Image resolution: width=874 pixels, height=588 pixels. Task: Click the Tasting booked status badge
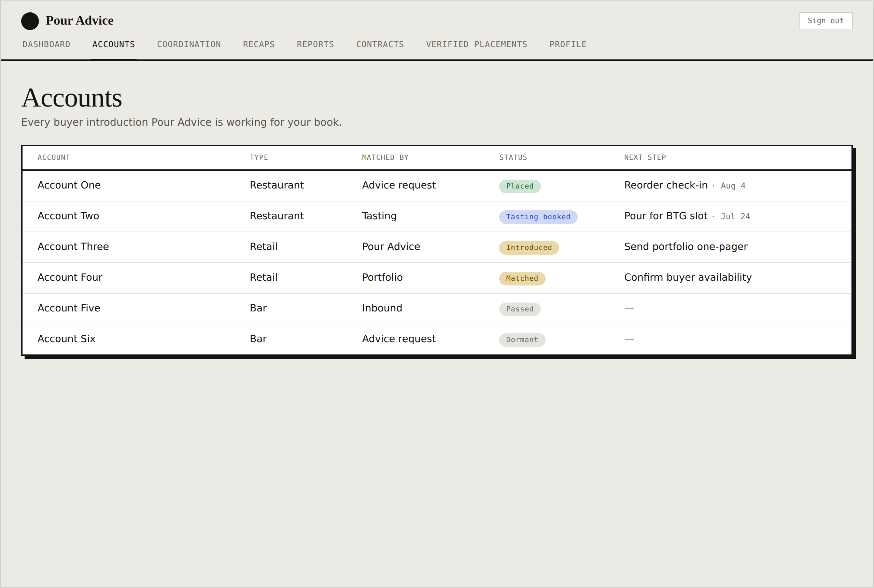pyautogui.click(x=538, y=217)
